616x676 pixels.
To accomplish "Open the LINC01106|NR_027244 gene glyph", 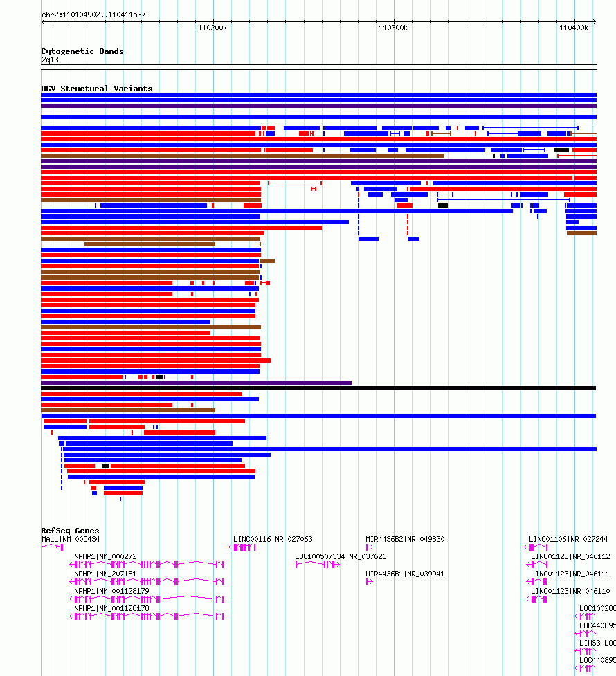I will tap(536, 547).
